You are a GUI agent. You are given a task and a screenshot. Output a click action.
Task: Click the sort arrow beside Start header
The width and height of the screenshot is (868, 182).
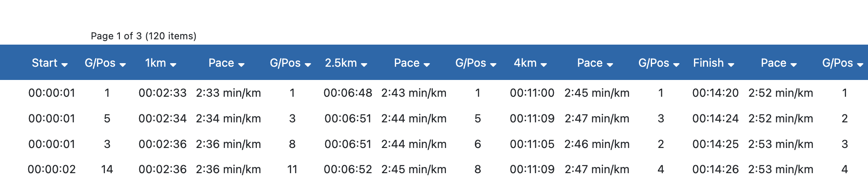point(64,64)
